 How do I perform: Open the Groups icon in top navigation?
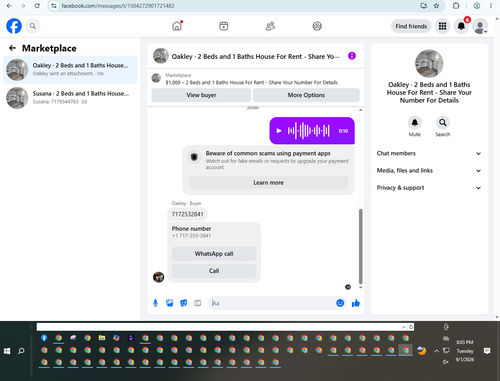pos(317,26)
